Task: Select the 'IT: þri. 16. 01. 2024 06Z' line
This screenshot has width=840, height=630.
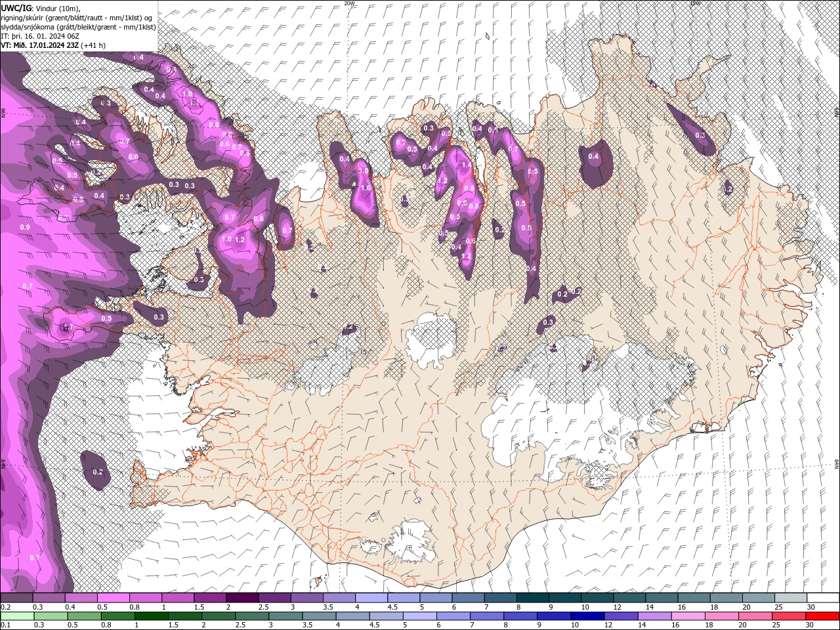Action: 40,36
